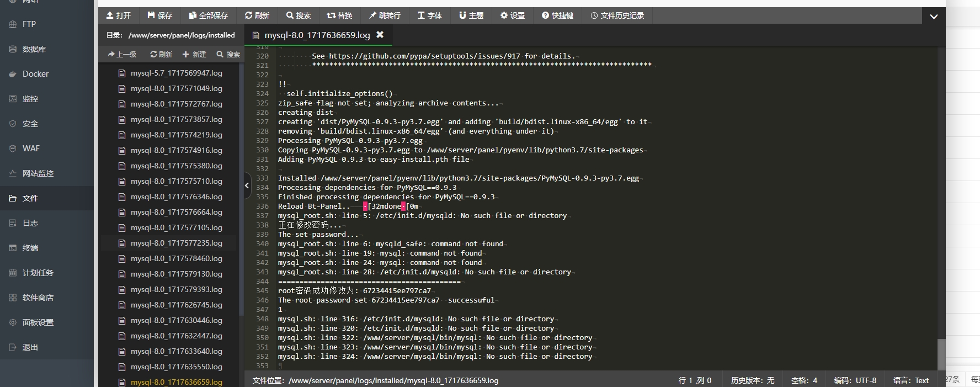
Task: Open the 搜索 search tool in top toolbar
Action: click(x=299, y=15)
